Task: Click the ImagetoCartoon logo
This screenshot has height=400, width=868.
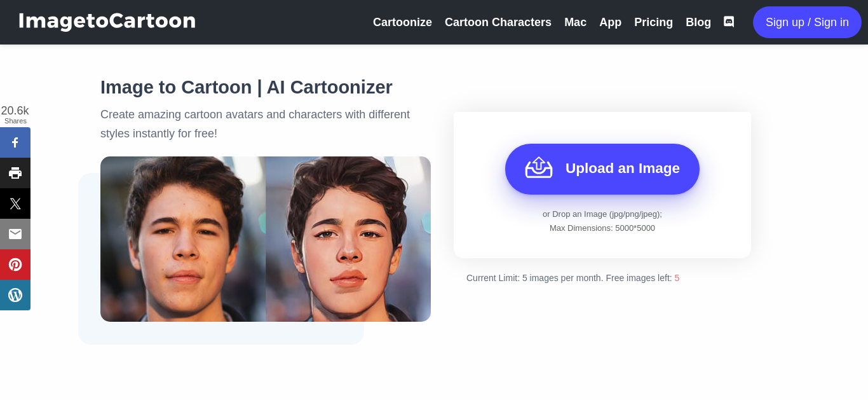Action: pyautogui.click(x=107, y=22)
